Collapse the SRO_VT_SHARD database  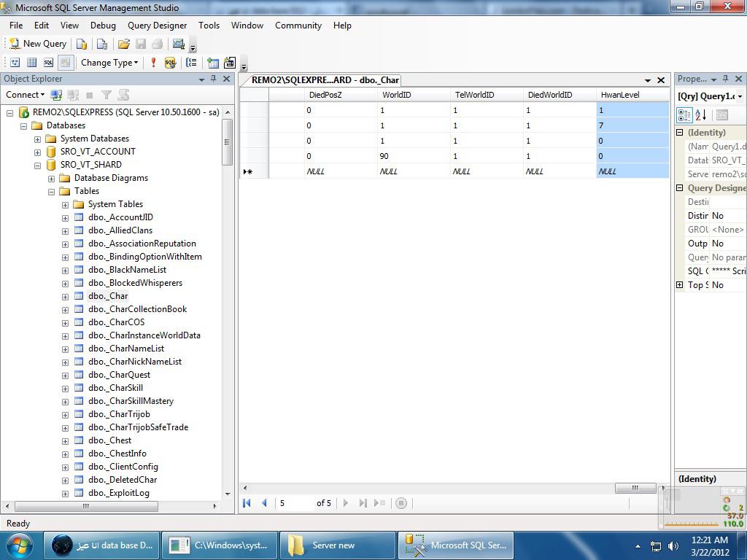tap(37, 166)
